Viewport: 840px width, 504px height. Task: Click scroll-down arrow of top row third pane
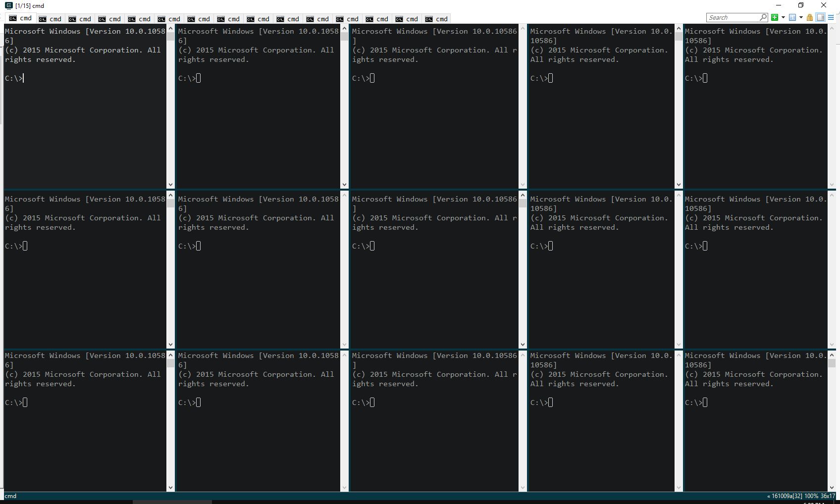click(523, 185)
